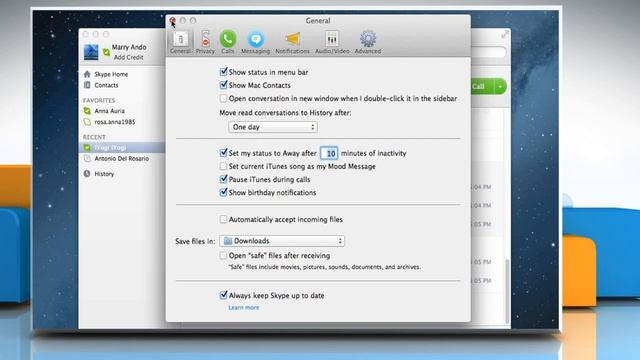Viewport: 640px width, 360px height.
Task: Select the highlighted recent conversation row
Action: point(122,147)
